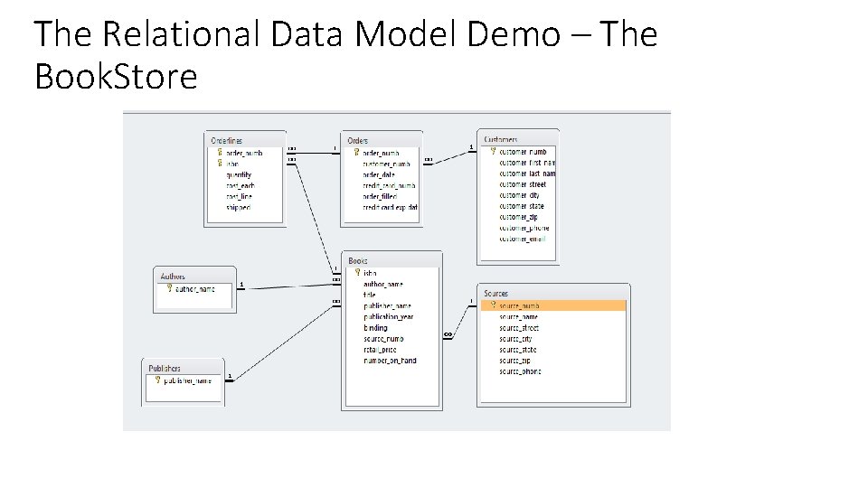Click the key icon beside Orderlines order_numb

coord(220,152)
